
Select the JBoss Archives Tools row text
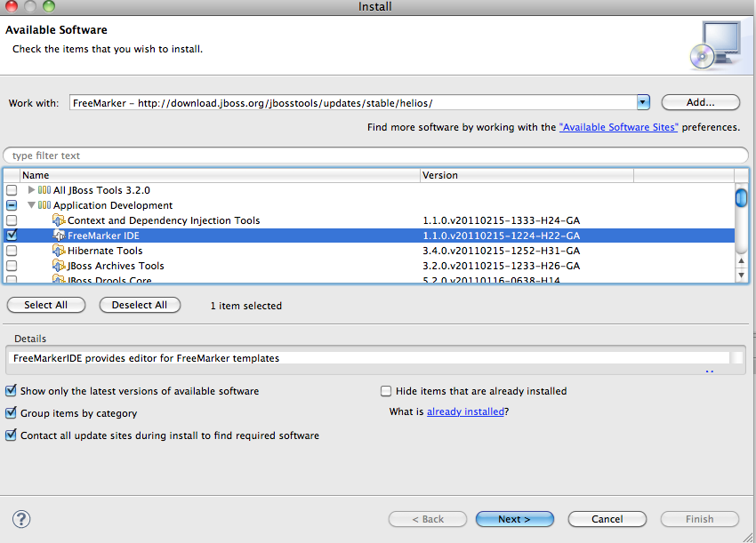[116, 266]
